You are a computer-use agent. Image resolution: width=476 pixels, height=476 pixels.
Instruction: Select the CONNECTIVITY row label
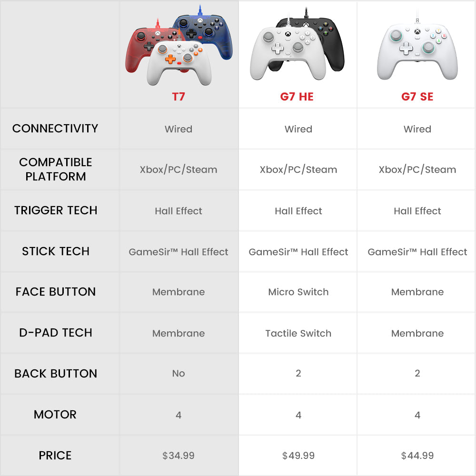click(55, 129)
